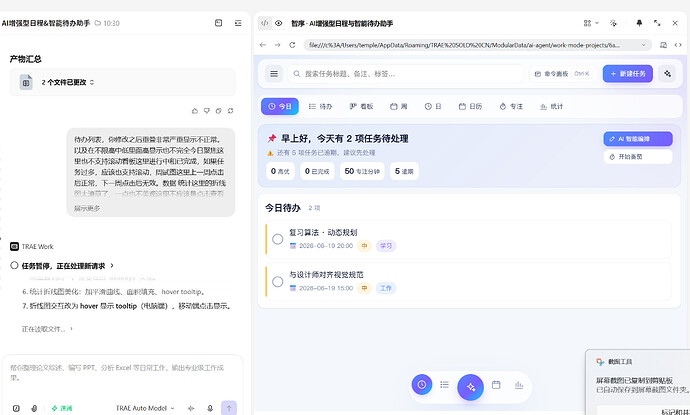Click the AI sparkle icon beside 新建任务

667,74
